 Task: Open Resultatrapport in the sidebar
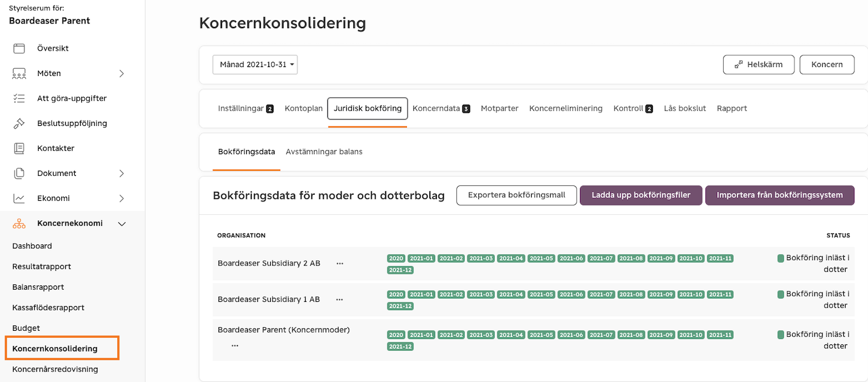click(x=42, y=267)
